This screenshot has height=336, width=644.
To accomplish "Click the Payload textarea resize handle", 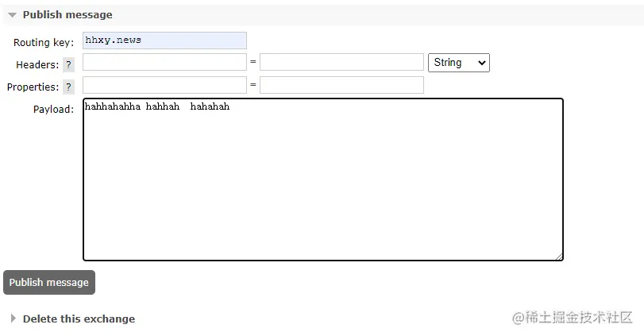I will [559, 257].
